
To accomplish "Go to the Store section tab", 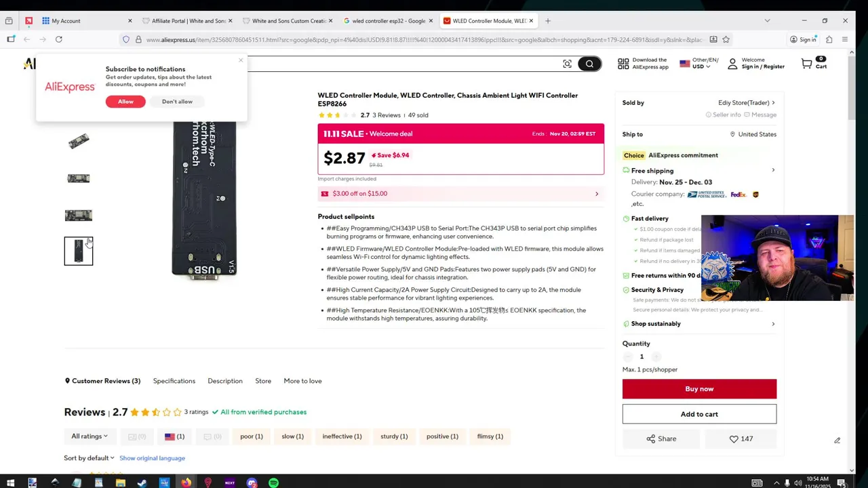I will (263, 381).
